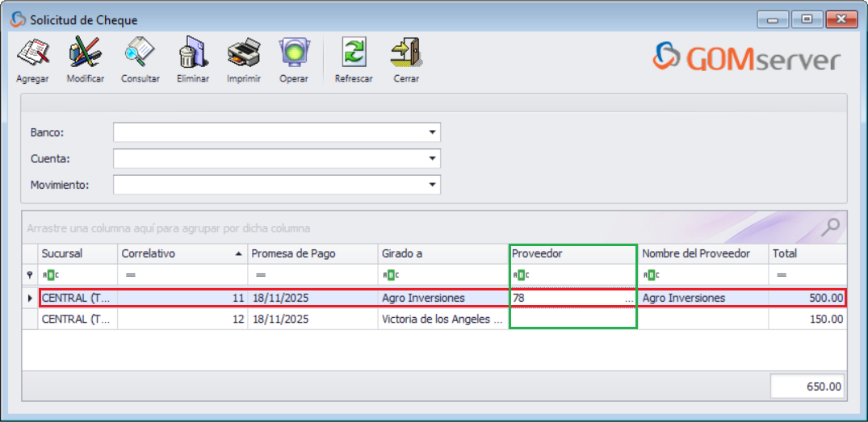Select the 'Victoria de los Angeles' cell
Screen dimensions: 868x422
coord(442,320)
